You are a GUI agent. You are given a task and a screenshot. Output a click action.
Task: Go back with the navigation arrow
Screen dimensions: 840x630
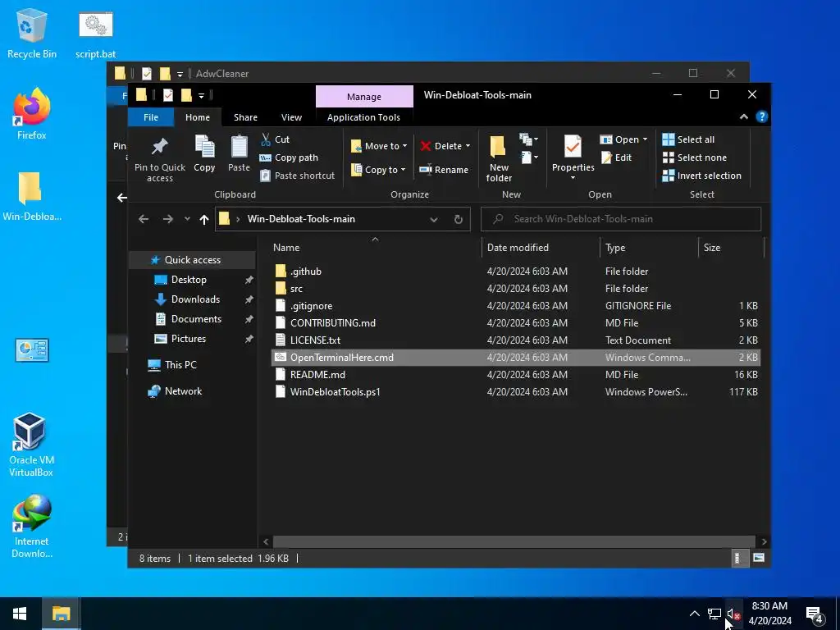(x=143, y=219)
